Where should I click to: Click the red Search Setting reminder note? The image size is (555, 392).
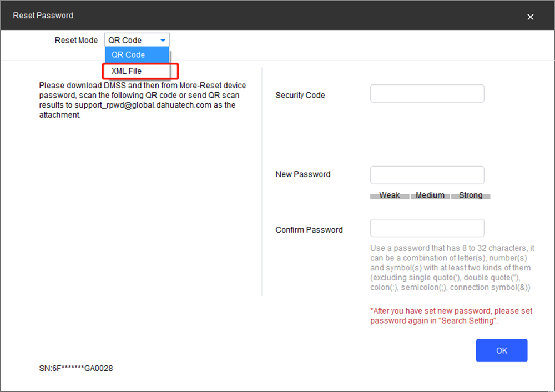451,316
